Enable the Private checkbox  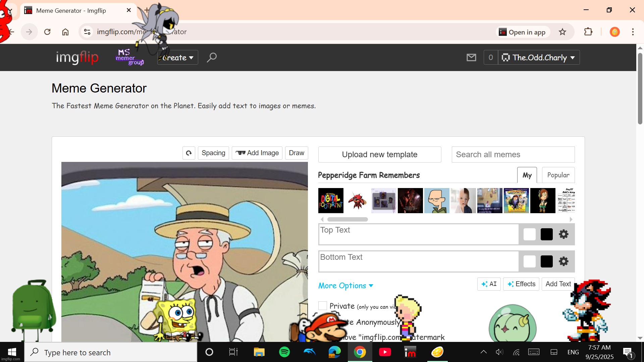pyautogui.click(x=323, y=306)
